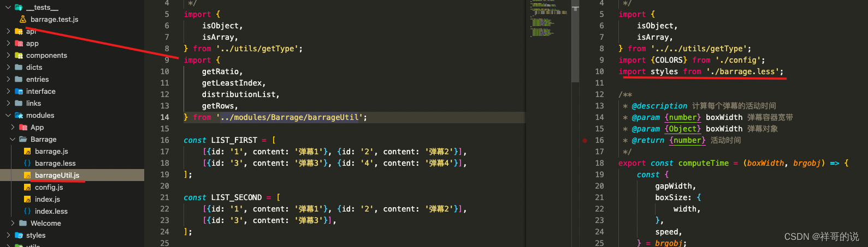This screenshot has width=868, height=247.
Task: Open index.less file
Action: (x=51, y=212)
